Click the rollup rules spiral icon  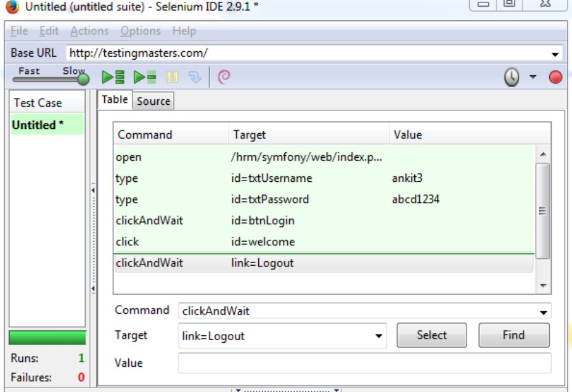(224, 78)
